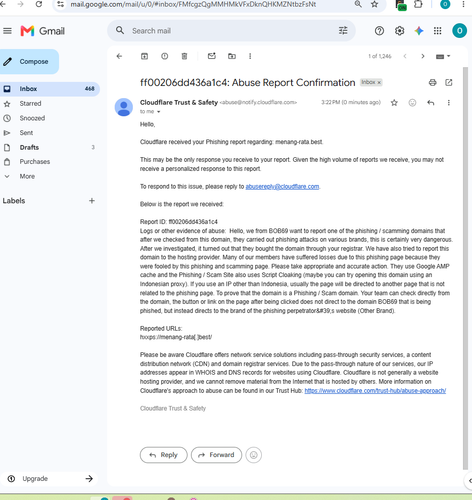Image resolution: width=472 pixels, height=500 pixels.
Task: Open Chrome profile avatar
Action: click(x=445, y=4)
